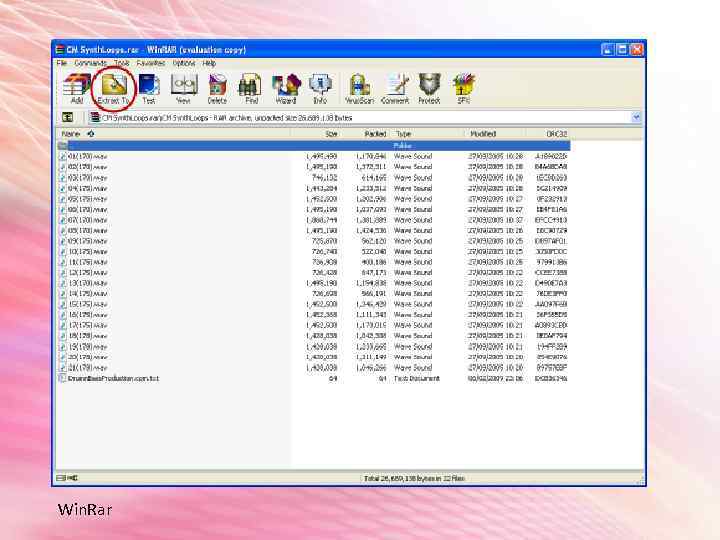Image resolution: width=720 pixels, height=540 pixels.
Task: Click the View toolbar icon
Action: coord(184,88)
